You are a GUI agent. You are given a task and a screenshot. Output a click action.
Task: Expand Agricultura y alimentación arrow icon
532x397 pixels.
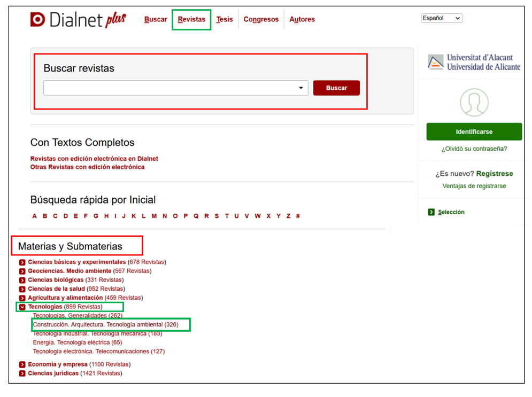(x=22, y=298)
